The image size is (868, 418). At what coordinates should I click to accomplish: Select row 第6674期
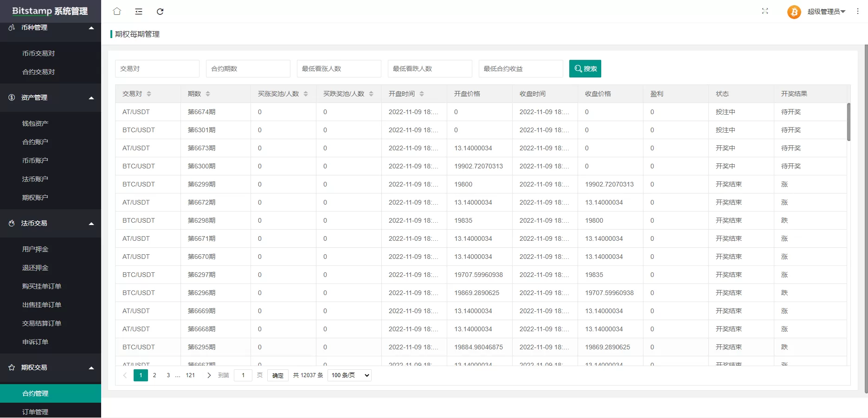click(481, 112)
